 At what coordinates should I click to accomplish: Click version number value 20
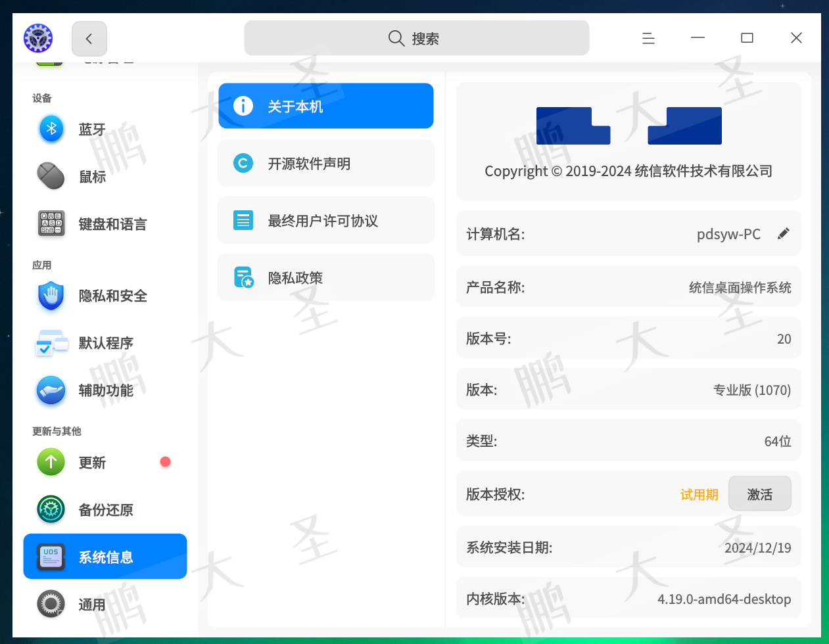(x=784, y=338)
